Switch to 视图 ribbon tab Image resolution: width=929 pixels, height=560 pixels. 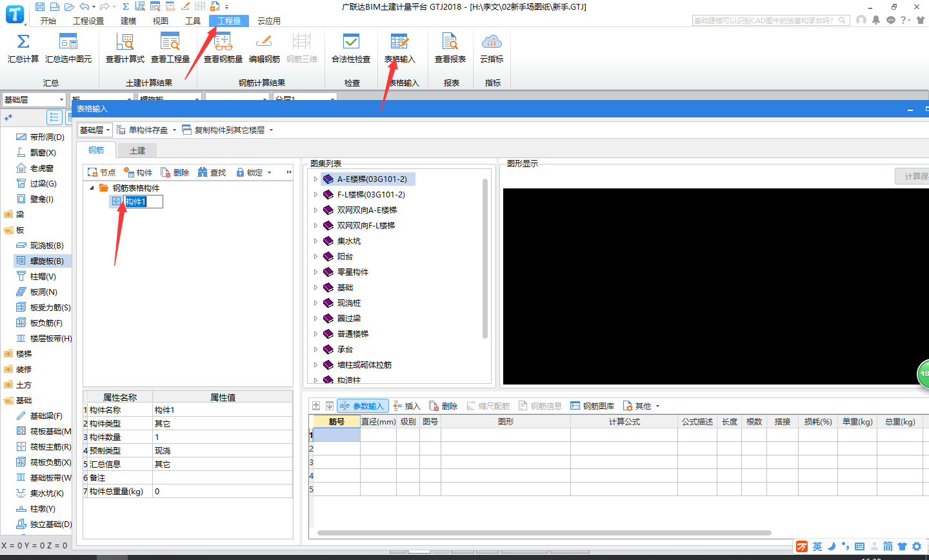(161, 21)
